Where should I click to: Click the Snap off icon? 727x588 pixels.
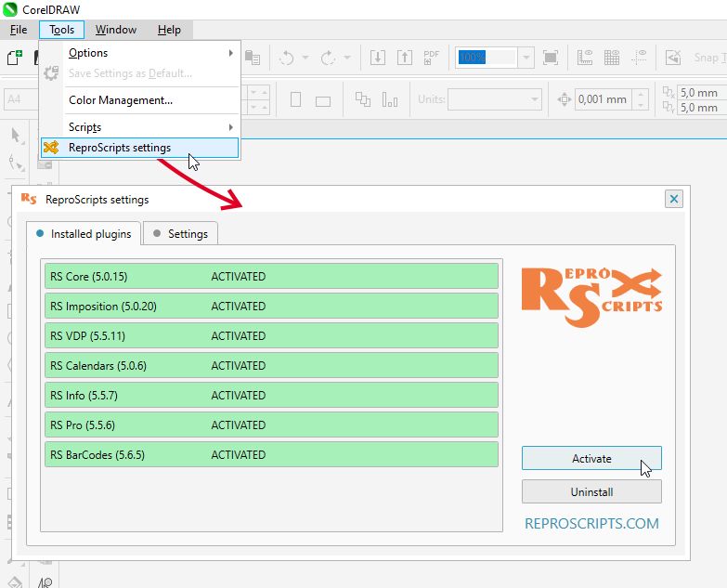pos(673,58)
